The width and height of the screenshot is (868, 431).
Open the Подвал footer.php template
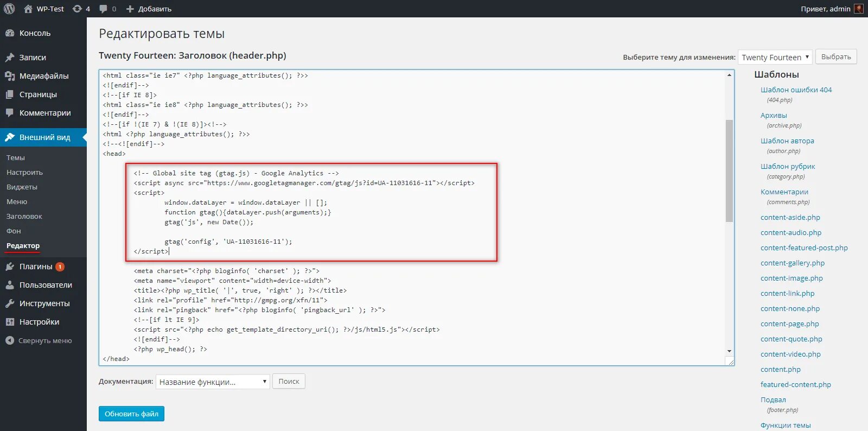[x=773, y=400]
